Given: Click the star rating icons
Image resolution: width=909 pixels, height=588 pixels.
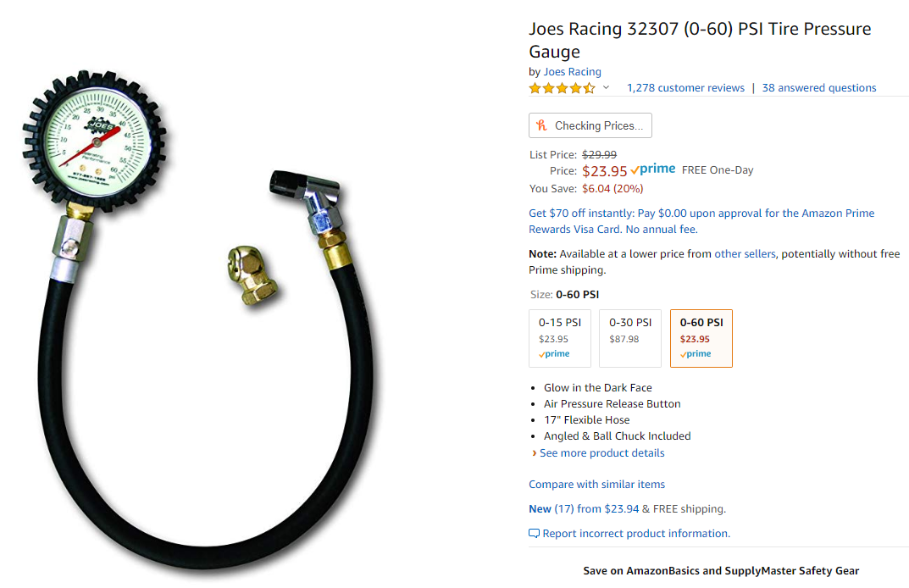Looking at the screenshot, I should [x=562, y=88].
